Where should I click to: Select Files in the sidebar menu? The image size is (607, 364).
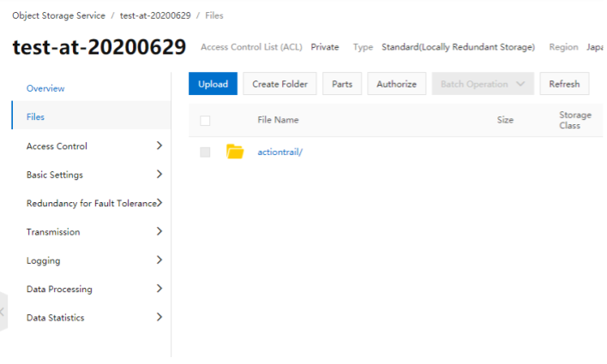(92, 116)
